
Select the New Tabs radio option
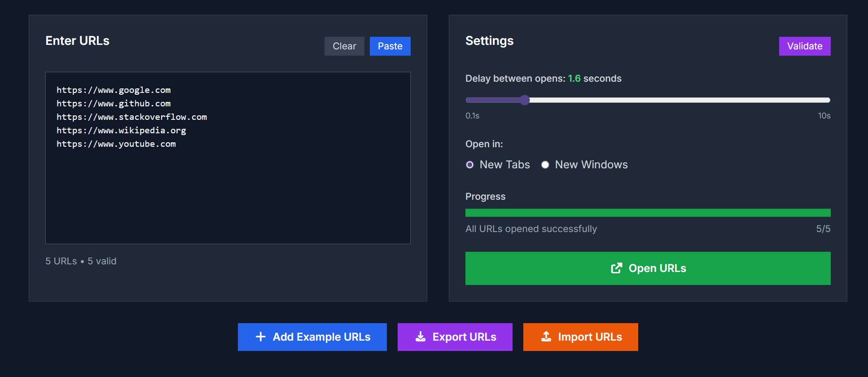click(470, 165)
